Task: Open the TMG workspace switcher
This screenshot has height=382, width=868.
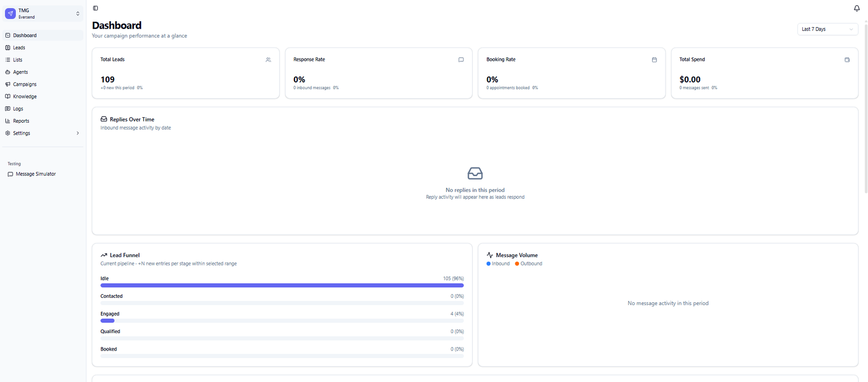Action: point(43,14)
